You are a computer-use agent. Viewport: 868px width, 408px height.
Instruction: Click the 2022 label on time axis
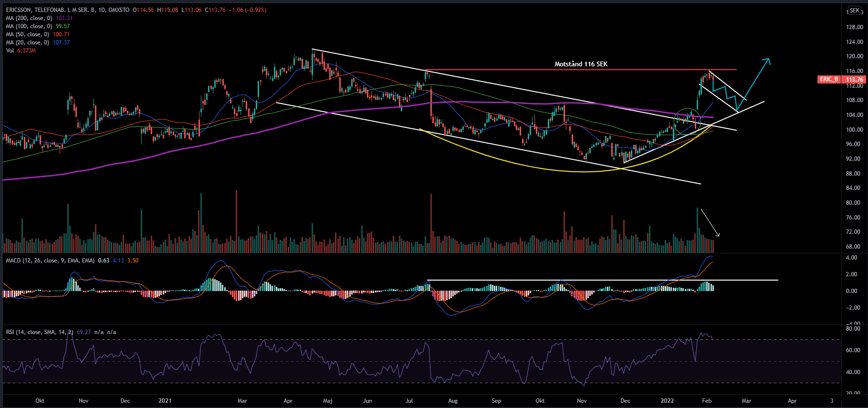[667, 401]
